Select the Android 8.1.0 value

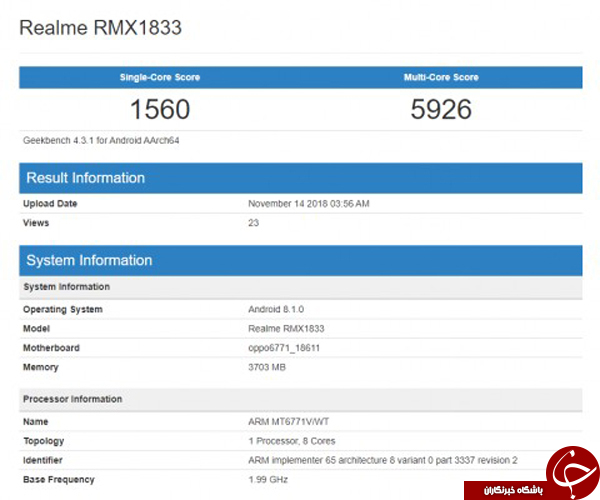[x=276, y=309]
